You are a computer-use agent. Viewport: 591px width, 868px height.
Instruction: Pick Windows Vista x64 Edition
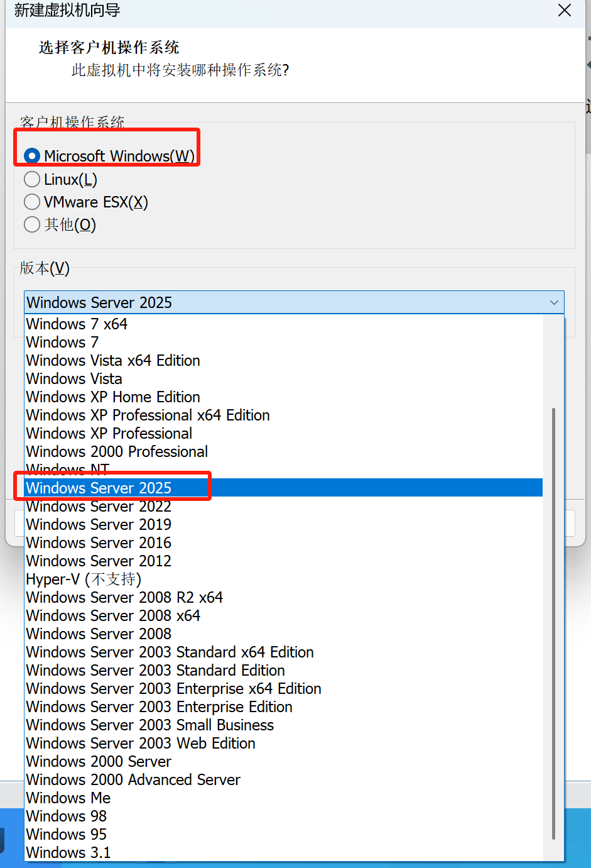[x=284, y=360]
